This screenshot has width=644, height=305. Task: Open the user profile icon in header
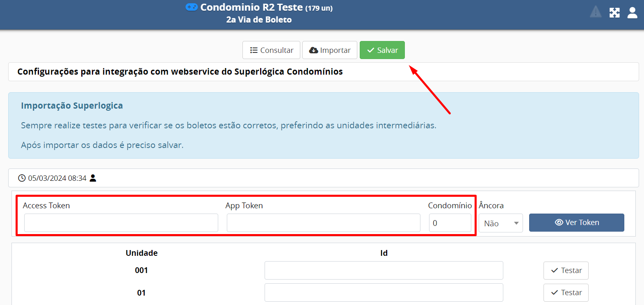click(633, 13)
